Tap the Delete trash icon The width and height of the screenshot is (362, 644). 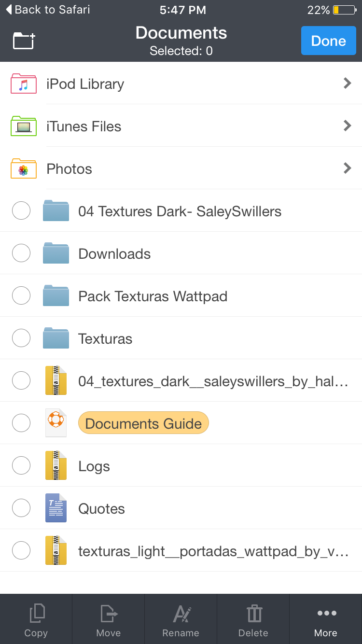[253, 614]
